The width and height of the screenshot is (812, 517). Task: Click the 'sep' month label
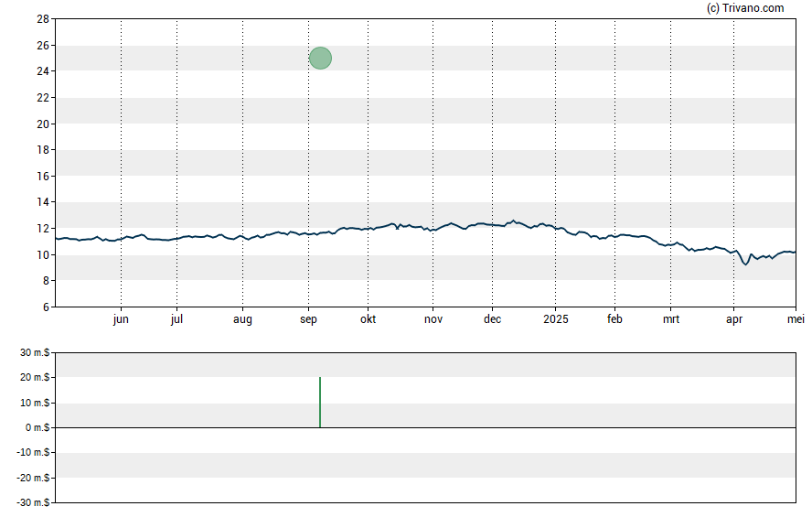coord(308,319)
